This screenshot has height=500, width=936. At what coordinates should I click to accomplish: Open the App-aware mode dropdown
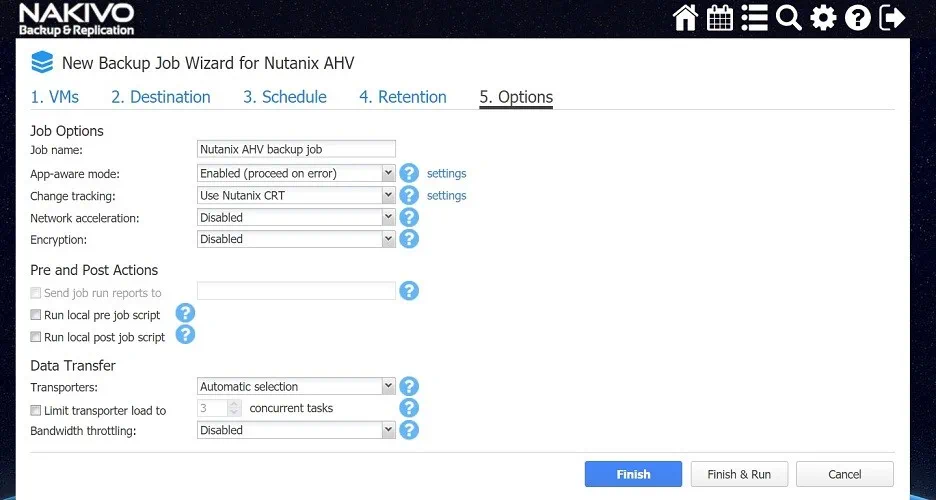(297, 173)
